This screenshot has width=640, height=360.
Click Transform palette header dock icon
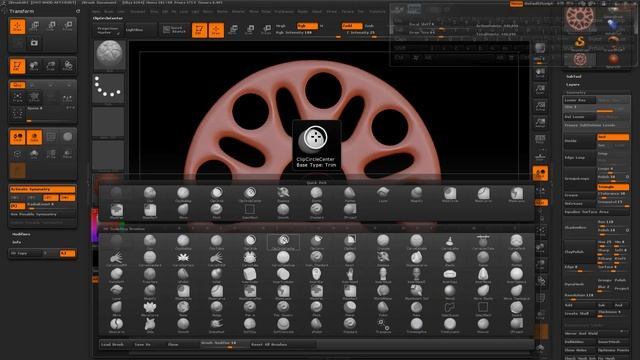pos(78,11)
